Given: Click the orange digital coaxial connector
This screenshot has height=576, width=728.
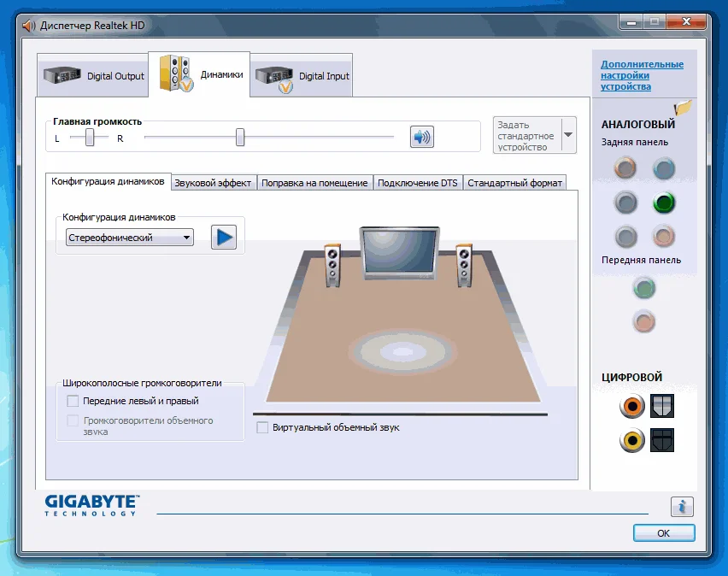Looking at the screenshot, I should tap(632, 406).
